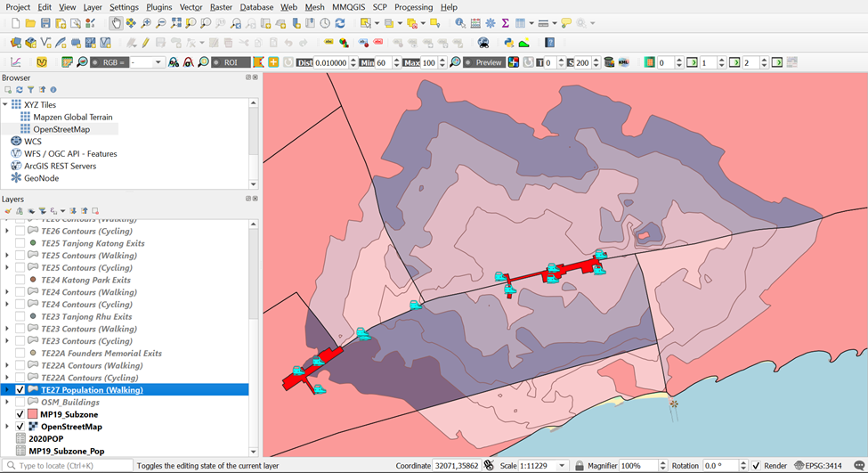Click the Open Field Calculator icon
868x473 pixels.
click(475, 23)
